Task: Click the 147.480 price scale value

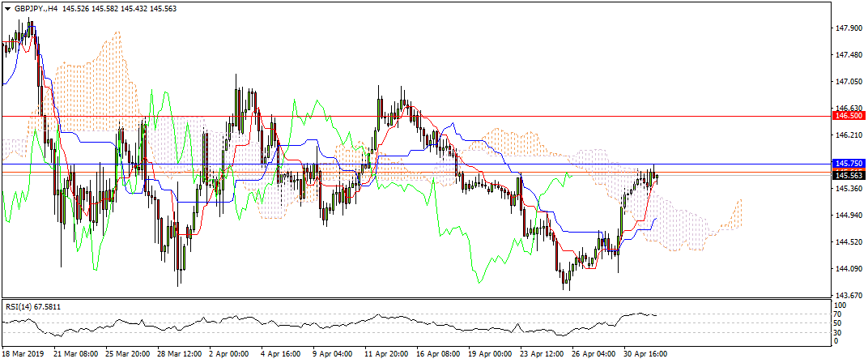Action: tap(851, 55)
